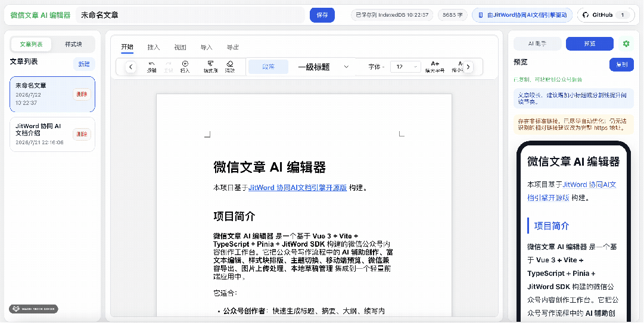The height and width of the screenshot is (323, 644).
Task: Click the 它适合: line in the document
Action: click(x=225, y=293)
